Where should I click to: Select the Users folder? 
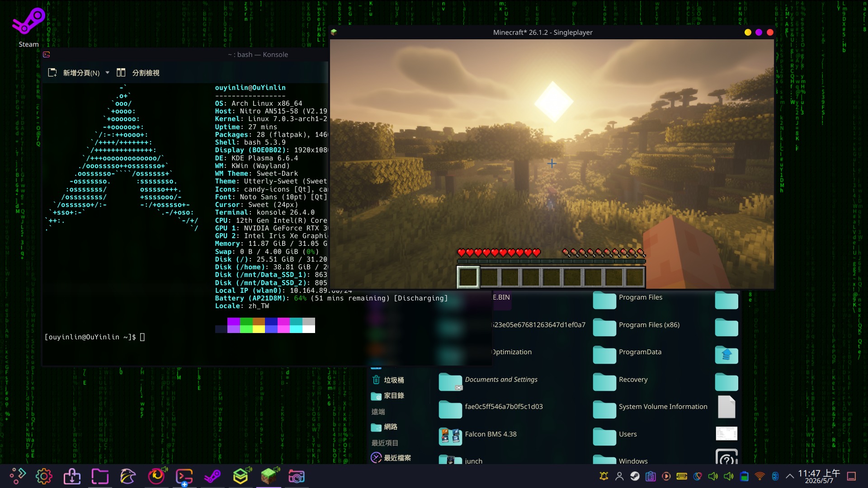coord(615,436)
